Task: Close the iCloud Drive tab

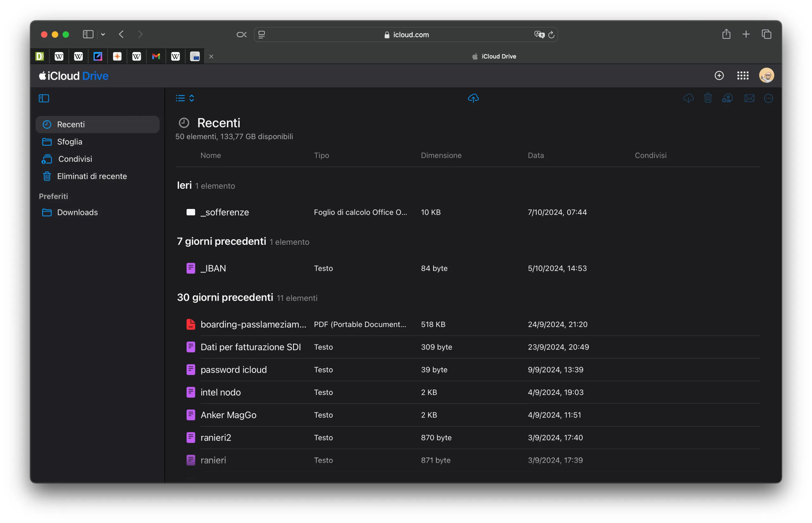Action: tap(211, 57)
